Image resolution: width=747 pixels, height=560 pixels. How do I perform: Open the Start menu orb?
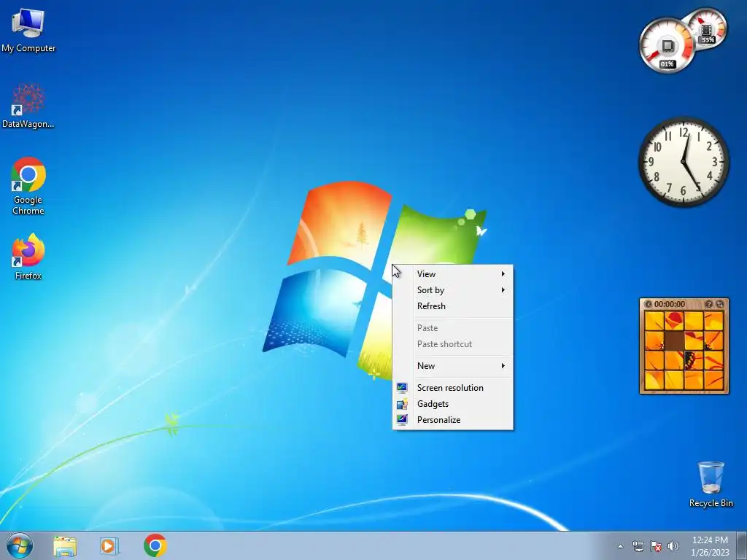tap(20, 545)
